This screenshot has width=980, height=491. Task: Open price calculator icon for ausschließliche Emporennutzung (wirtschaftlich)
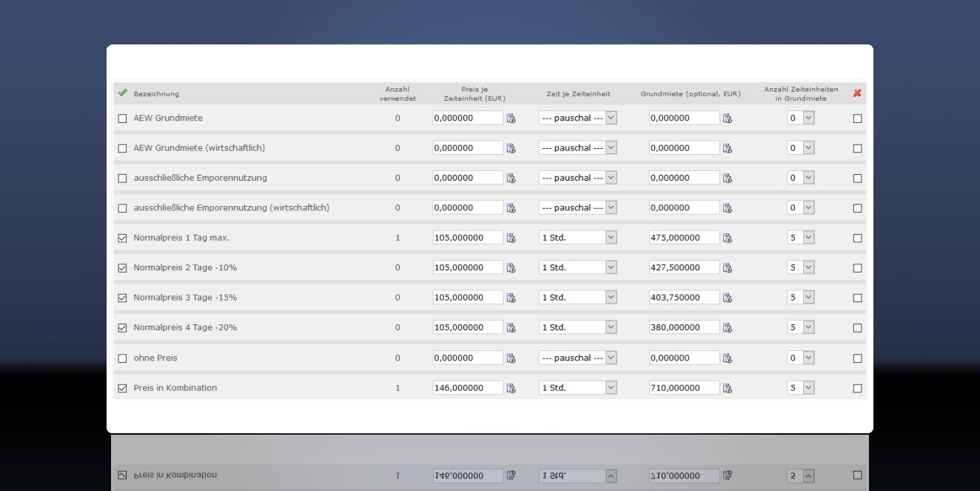511,208
